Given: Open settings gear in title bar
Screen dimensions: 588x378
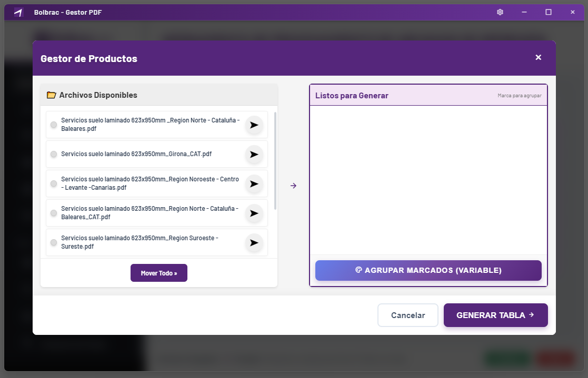Looking at the screenshot, I should (x=500, y=12).
